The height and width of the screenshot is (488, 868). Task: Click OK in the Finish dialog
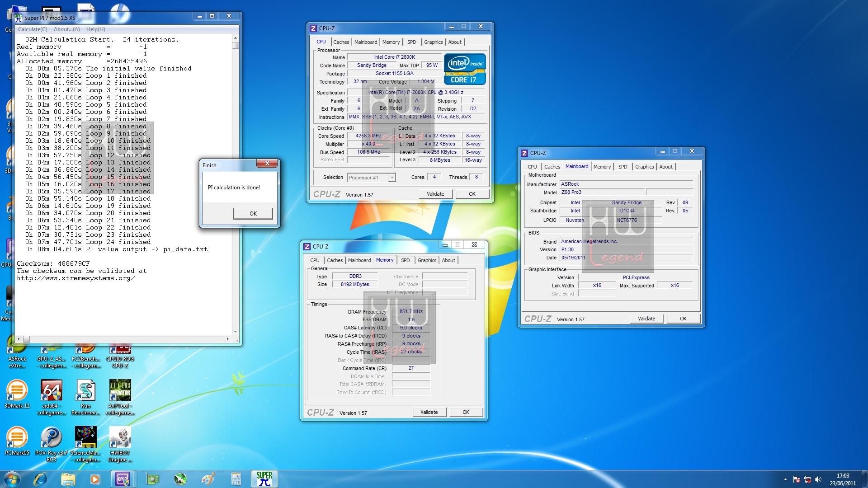(253, 214)
